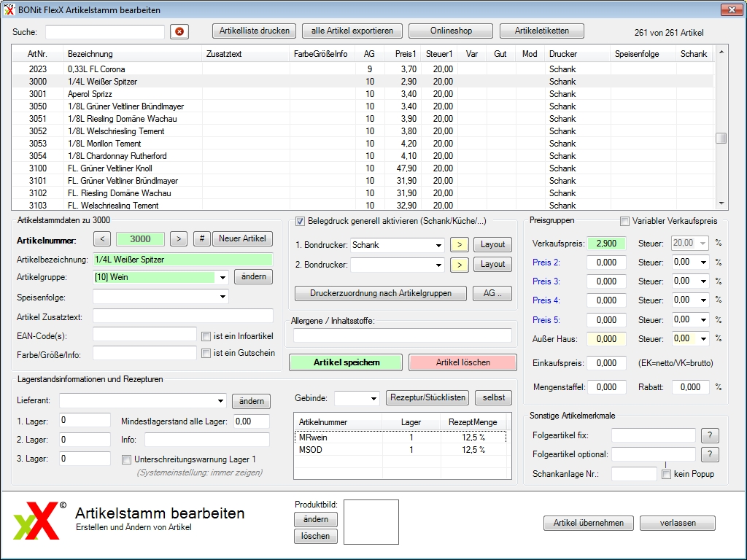The height and width of the screenshot is (560, 747).
Task: Click yellow arrow button for 1. Bondrucker
Action: (460, 245)
